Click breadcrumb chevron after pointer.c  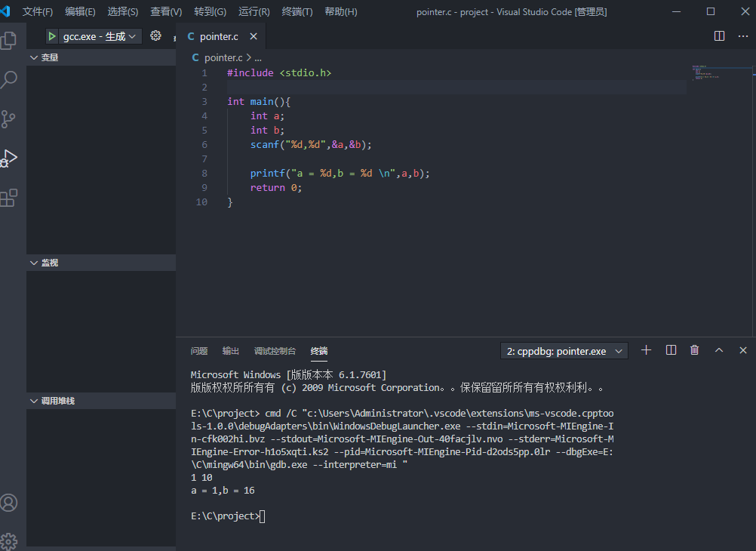click(249, 57)
